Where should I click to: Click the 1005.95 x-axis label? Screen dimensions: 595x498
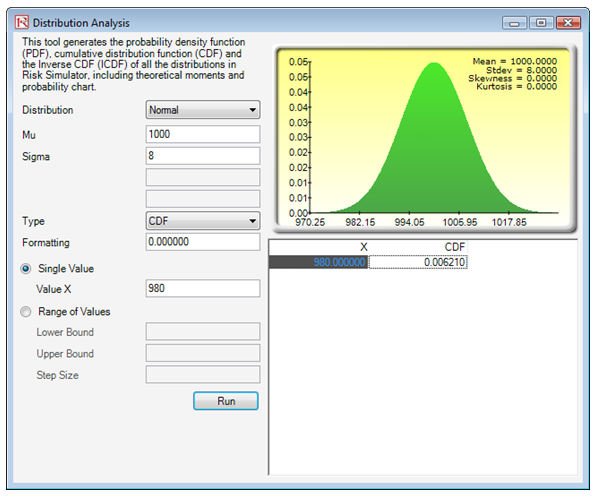pos(460,222)
